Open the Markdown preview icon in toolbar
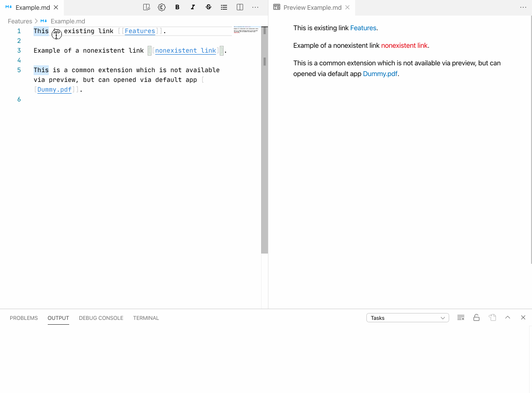 (147, 7)
